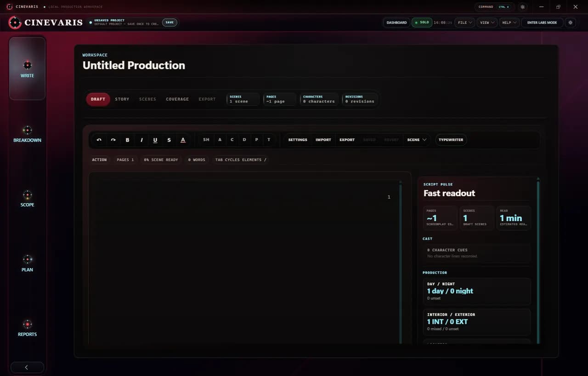
Task: Click the Cinevaris title bar app icon
Action: pyautogui.click(x=9, y=7)
